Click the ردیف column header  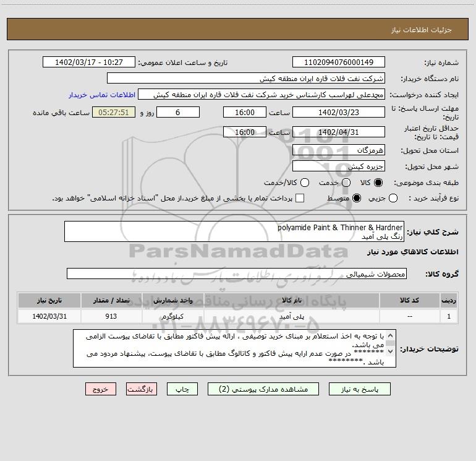[449, 301]
